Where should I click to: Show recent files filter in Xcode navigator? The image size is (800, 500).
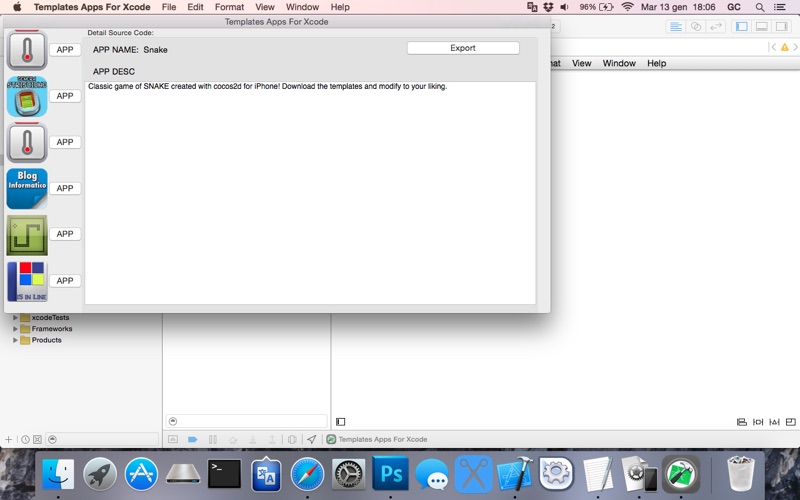pyautogui.click(x=25, y=439)
